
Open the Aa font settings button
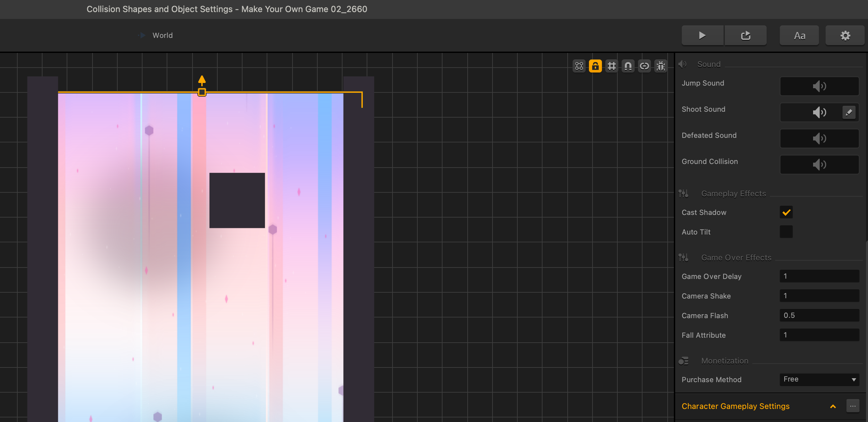[799, 35]
